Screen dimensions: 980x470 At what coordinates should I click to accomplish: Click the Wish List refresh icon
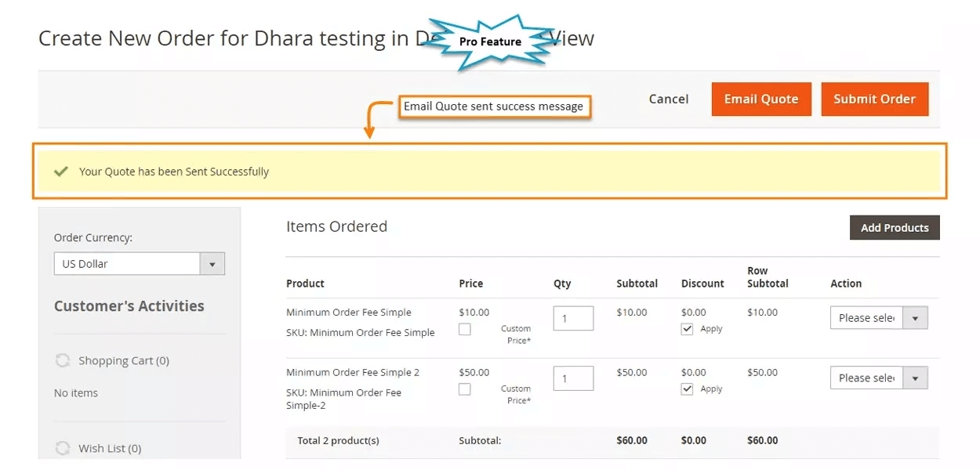pyautogui.click(x=62, y=448)
